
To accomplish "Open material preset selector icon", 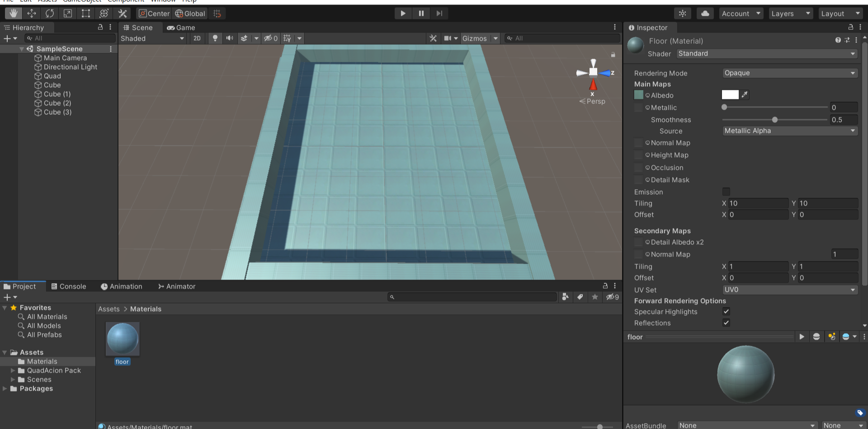I will click(x=847, y=40).
